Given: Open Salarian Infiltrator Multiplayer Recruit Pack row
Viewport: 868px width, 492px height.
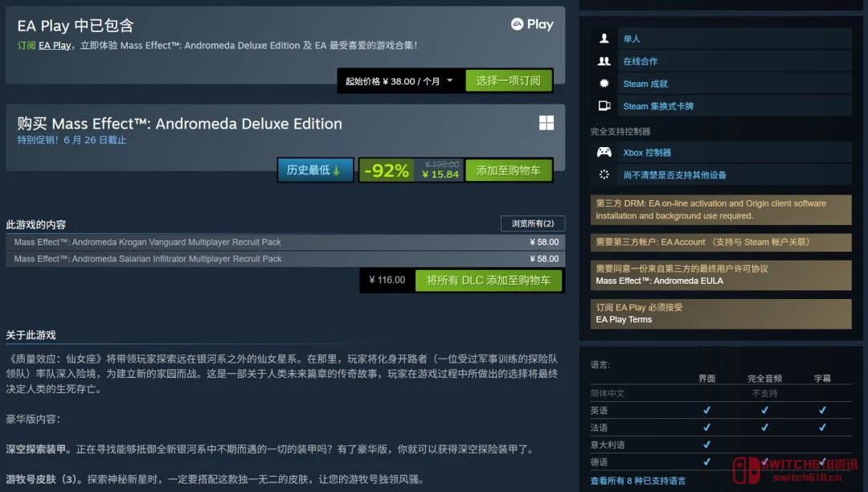Looking at the screenshot, I should pyautogui.click(x=285, y=259).
